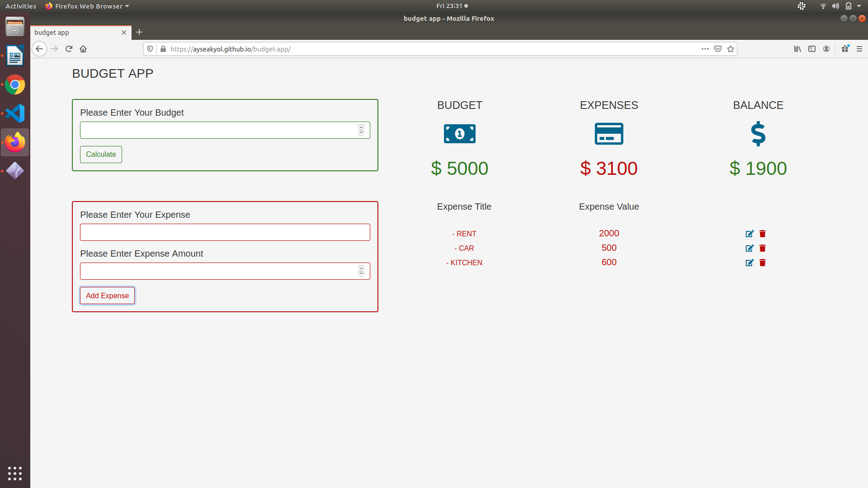868x488 pixels.
Task: Click the delete icon for KITCHEN expense
Action: pos(763,262)
